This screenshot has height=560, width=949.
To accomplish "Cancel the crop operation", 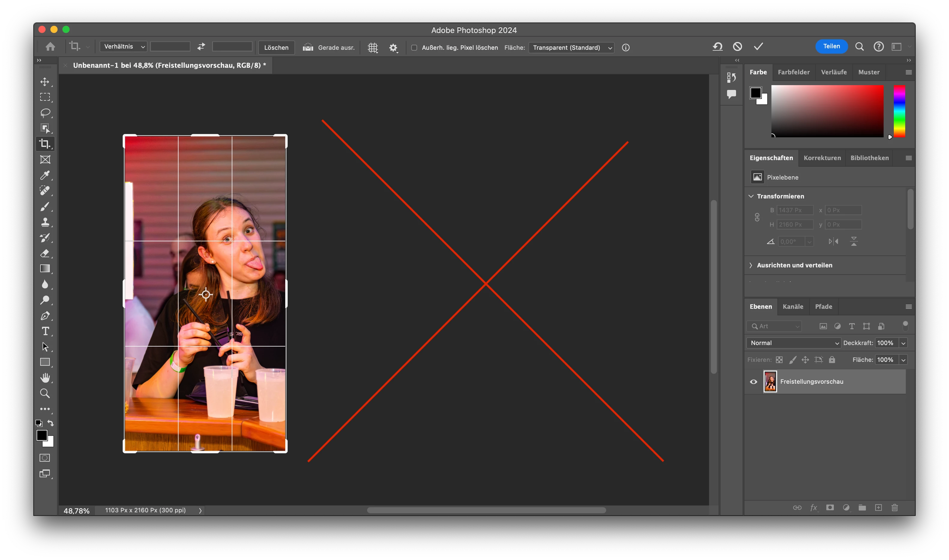I will pos(737,47).
